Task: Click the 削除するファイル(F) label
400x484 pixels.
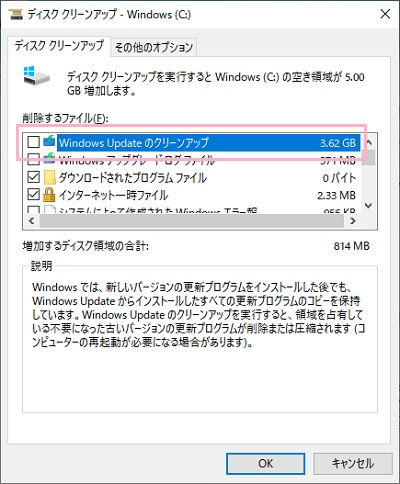Action: (x=65, y=118)
